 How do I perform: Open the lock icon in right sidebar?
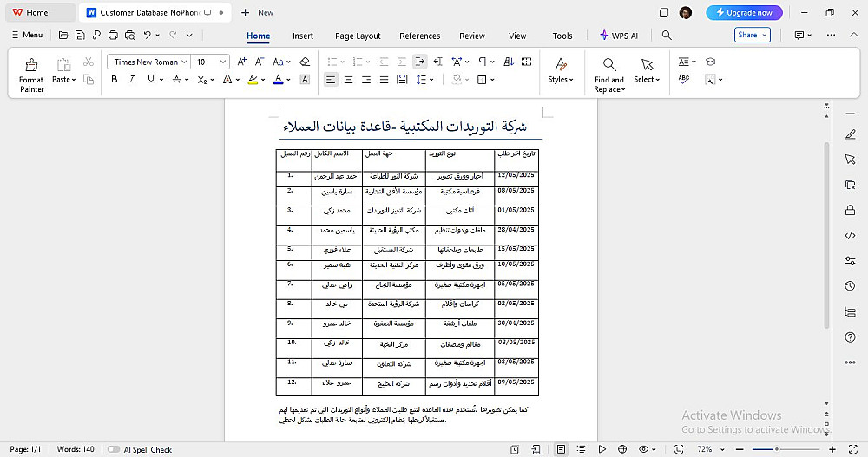click(x=851, y=210)
